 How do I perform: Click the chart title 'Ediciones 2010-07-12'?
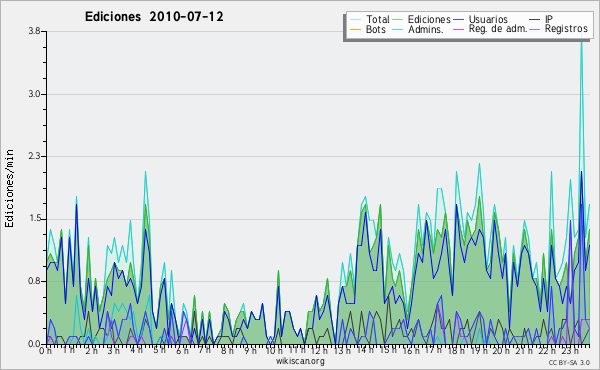coord(154,17)
